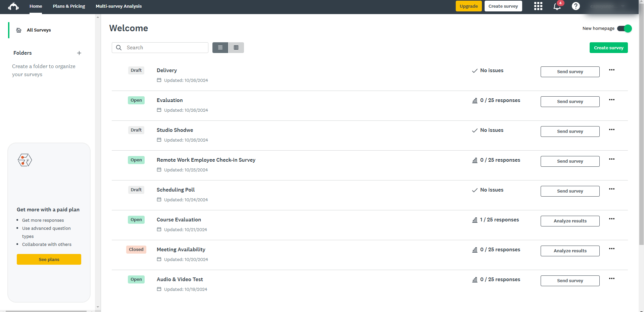Open Multi-survey Analysis tab
This screenshot has height=312, width=644.
pos(118,6)
